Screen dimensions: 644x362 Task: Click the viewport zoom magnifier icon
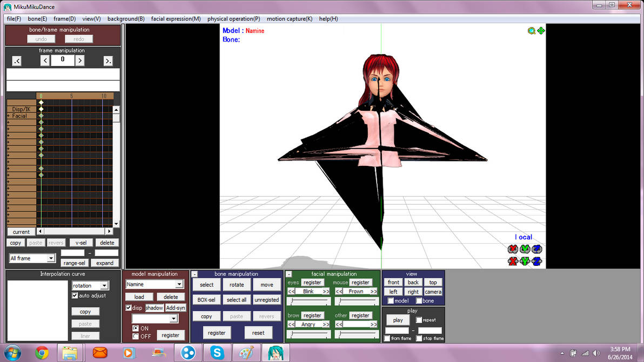(532, 31)
